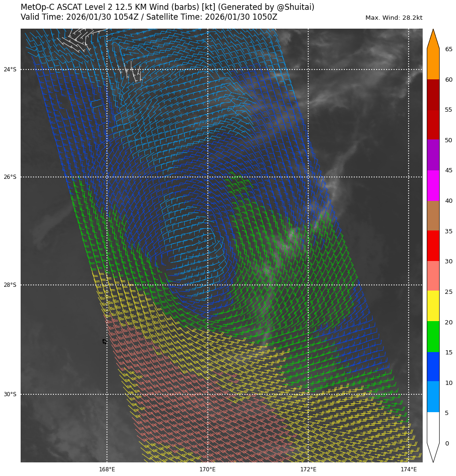This screenshot has height=476, width=456.
Task: Click the salmon 25–30 kt colorbar segment
Action: pyautogui.click(x=433, y=276)
